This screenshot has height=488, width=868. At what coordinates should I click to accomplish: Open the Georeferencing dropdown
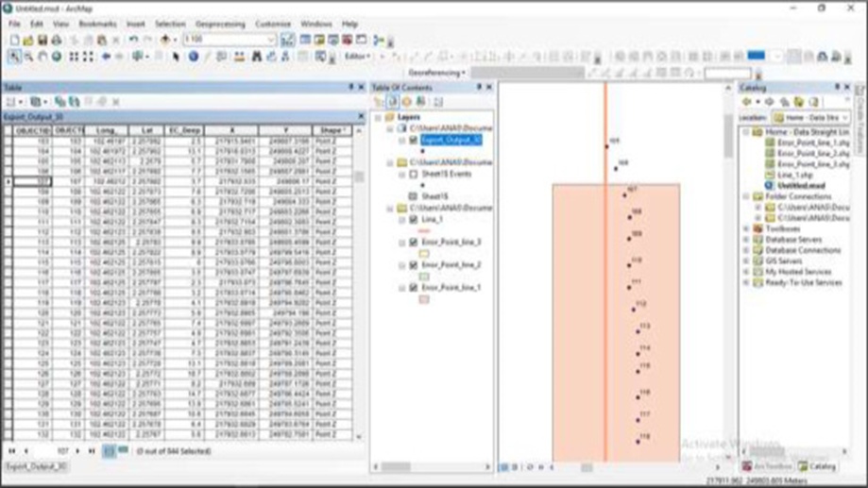(436, 73)
